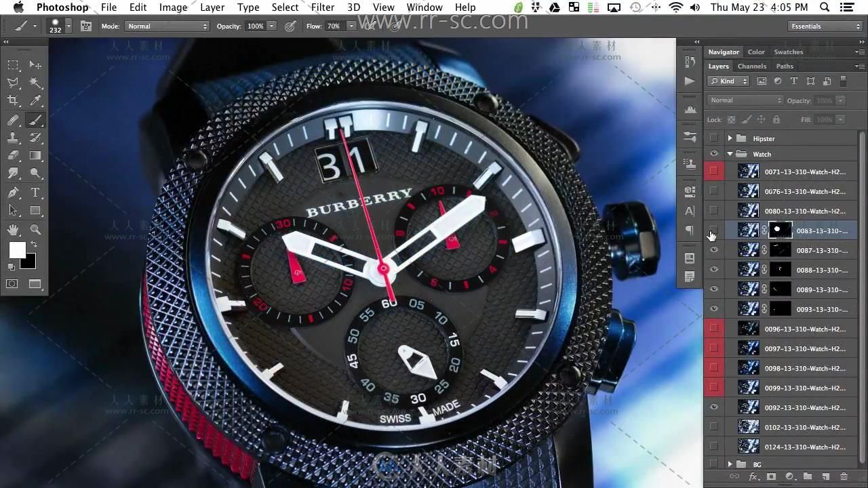Image resolution: width=868 pixels, height=488 pixels.
Task: Open the Essentials workspace dropdown
Action: click(825, 26)
